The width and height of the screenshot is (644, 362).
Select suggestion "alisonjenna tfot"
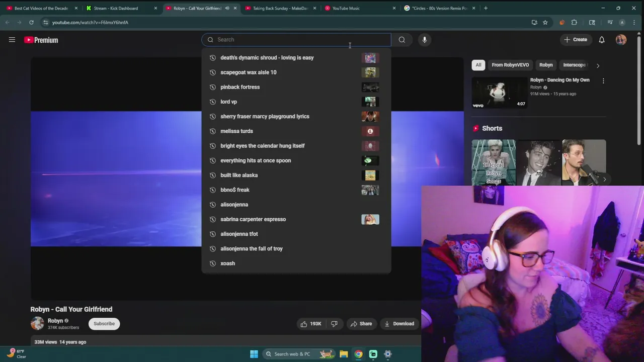296,234
